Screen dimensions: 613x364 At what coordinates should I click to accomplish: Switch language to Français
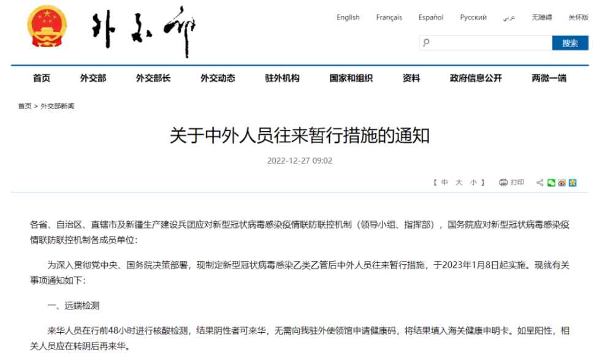point(389,17)
